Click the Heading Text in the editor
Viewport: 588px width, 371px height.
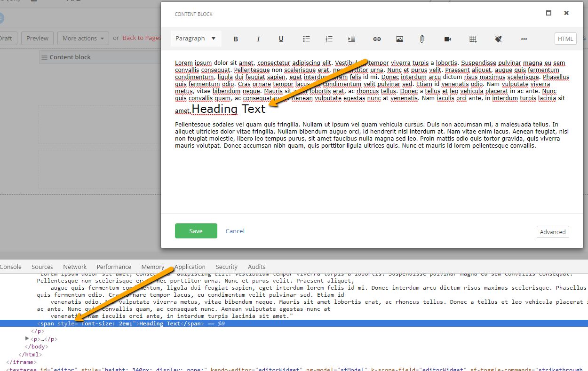point(229,109)
